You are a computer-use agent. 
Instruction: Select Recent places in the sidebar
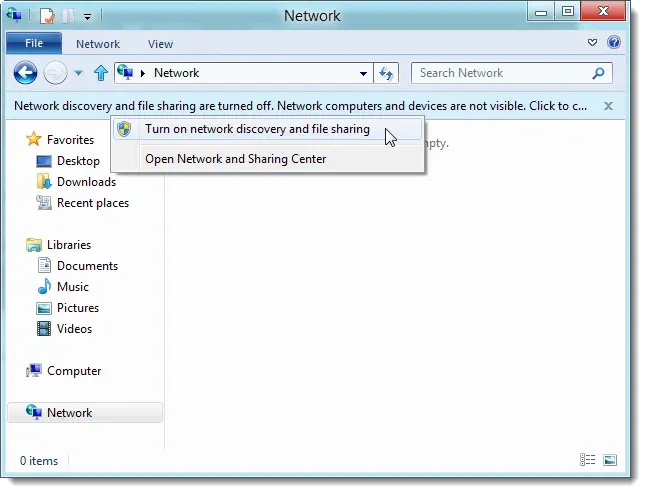coord(93,203)
